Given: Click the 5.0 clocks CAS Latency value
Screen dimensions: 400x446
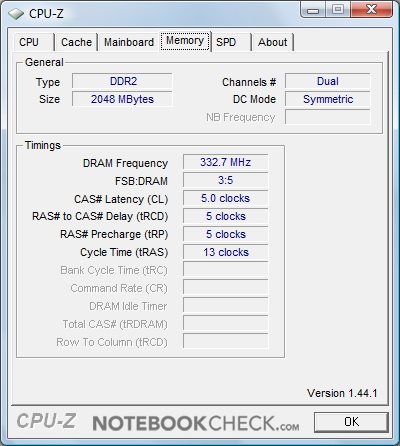Looking at the screenshot, I should coord(225,198).
